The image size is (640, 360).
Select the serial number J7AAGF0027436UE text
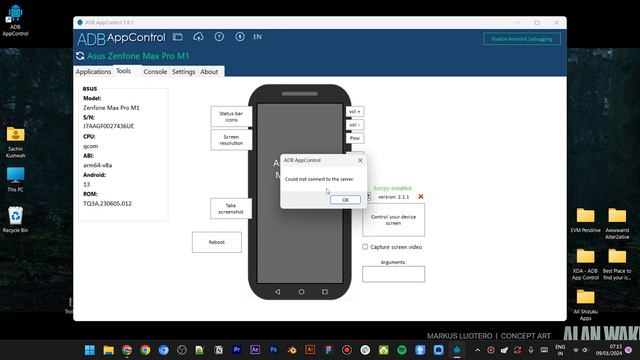point(109,126)
